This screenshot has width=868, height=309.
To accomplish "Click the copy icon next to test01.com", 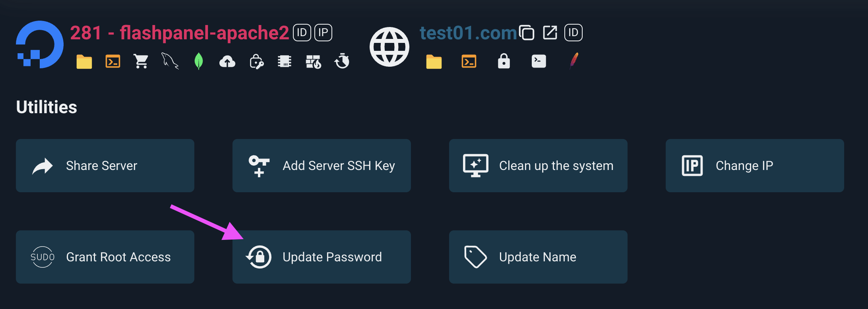I will (527, 33).
